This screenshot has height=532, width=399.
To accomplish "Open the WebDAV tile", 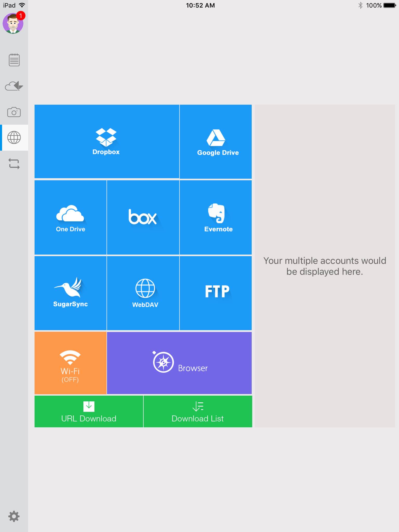I will point(143,293).
